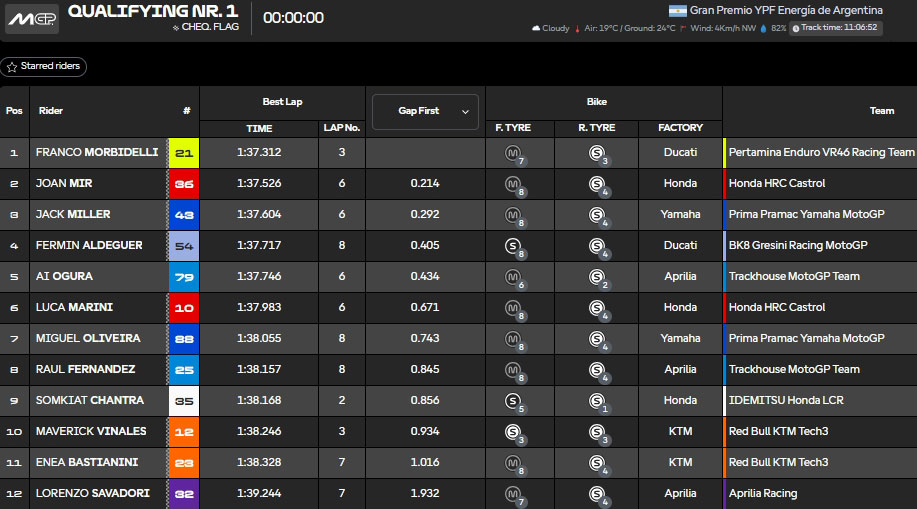Open the Pertamina Enduro VR46 Racing Team entry

tap(821, 153)
